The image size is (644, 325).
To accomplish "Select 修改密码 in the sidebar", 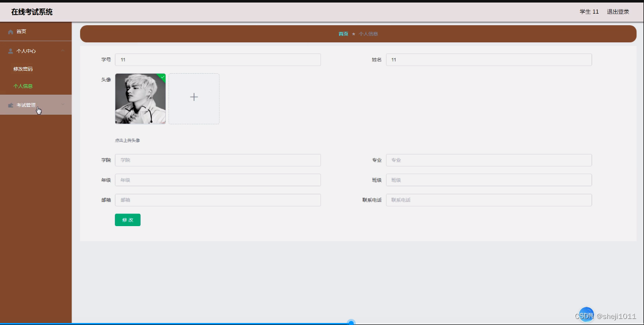I will pos(23,69).
